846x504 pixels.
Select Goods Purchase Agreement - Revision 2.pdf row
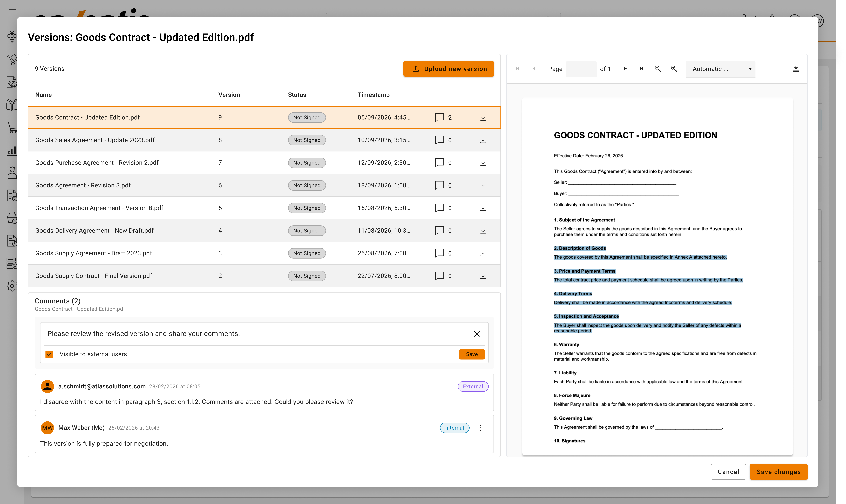coord(264,163)
